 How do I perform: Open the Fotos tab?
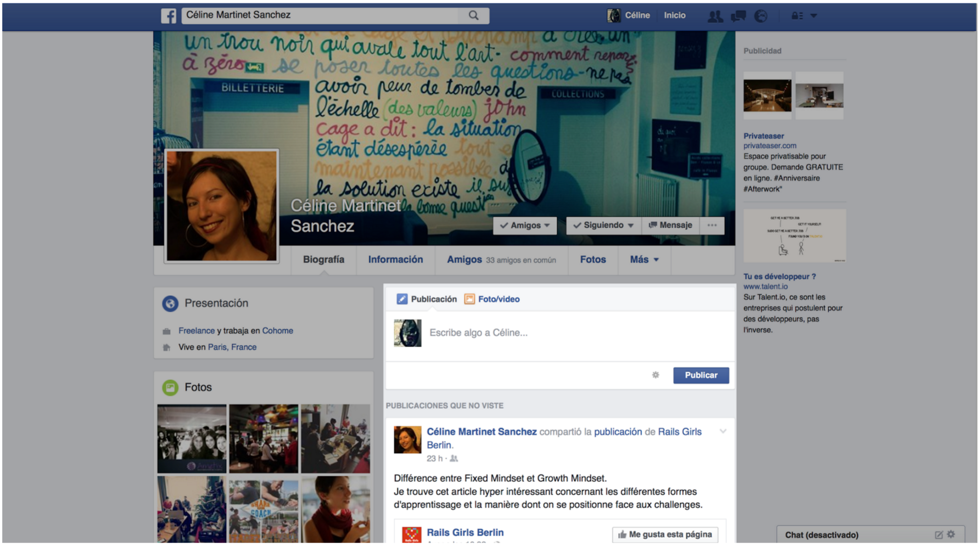click(x=593, y=259)
